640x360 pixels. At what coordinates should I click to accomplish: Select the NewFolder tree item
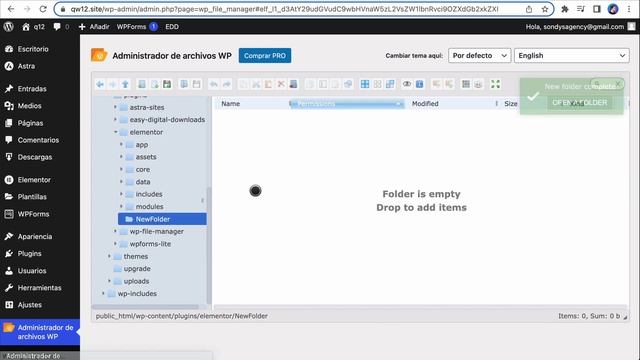(162, 219)
